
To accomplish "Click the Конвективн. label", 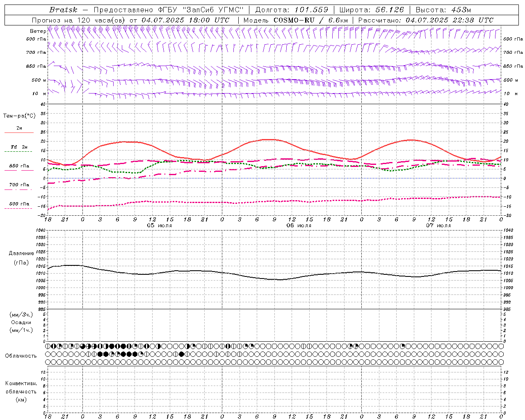I will point(21,383).
